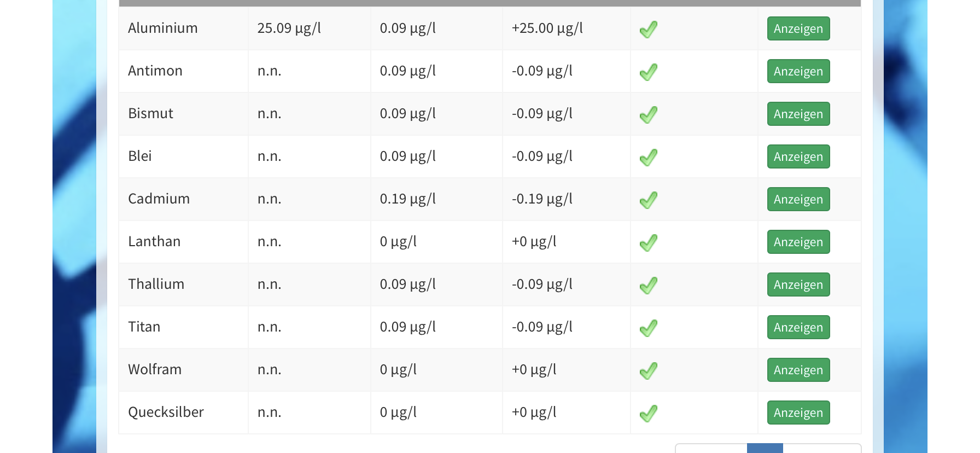Click the green checkmark in Antimon row
The width and height of the screenshot is (980, 453).
[649, 72]
